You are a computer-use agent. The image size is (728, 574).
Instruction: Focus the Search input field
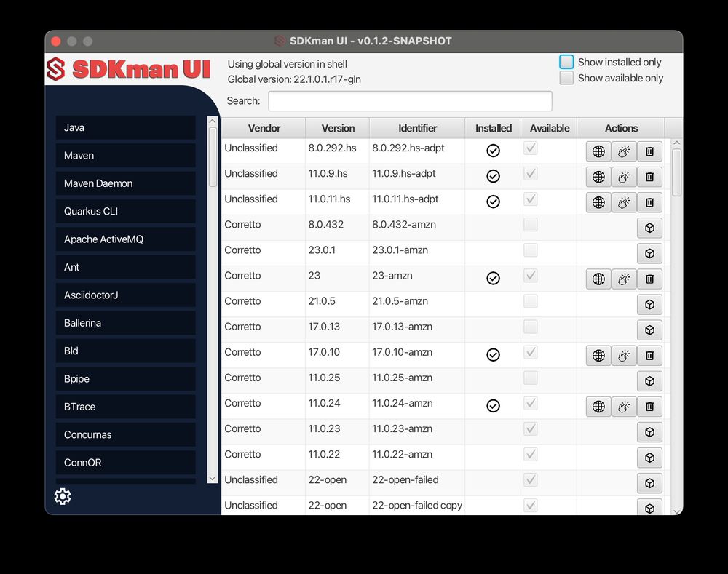coord(410,100)
